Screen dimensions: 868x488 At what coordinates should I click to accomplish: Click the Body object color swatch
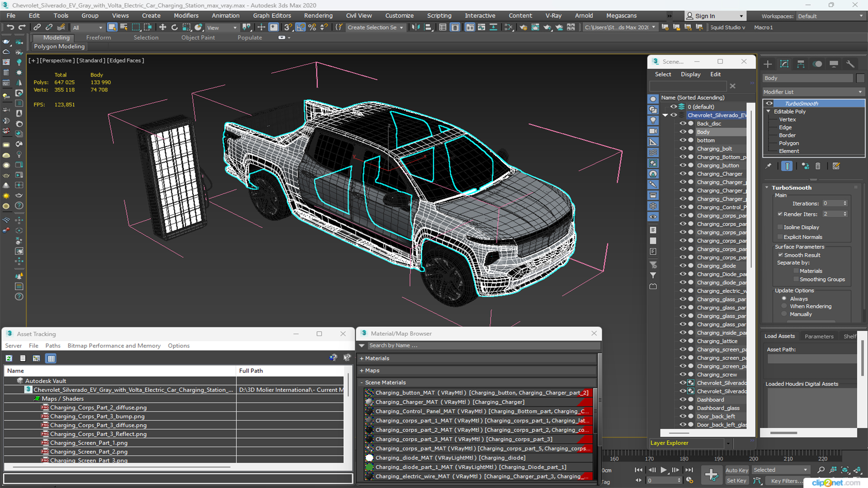(x=860, y=78)
